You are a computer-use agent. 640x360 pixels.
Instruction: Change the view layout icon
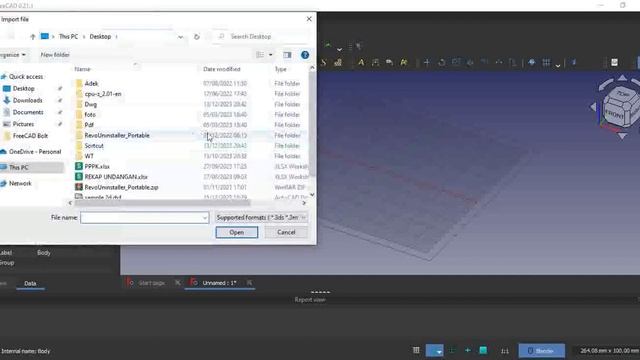click(x=260, y=55)
